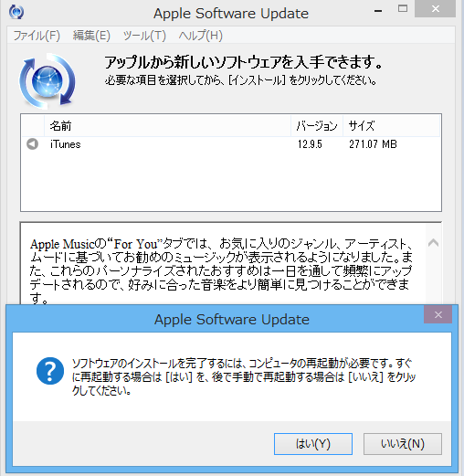Image resolution: width=464 pixels, height=476 pixels.
Task: Click version value 12.9.5
Action: click(x=310, y=144)
